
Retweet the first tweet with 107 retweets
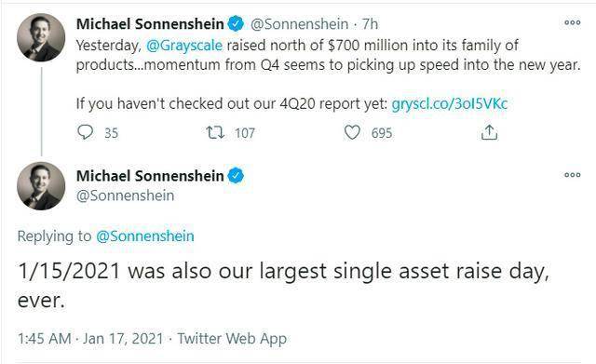[215, 132]
